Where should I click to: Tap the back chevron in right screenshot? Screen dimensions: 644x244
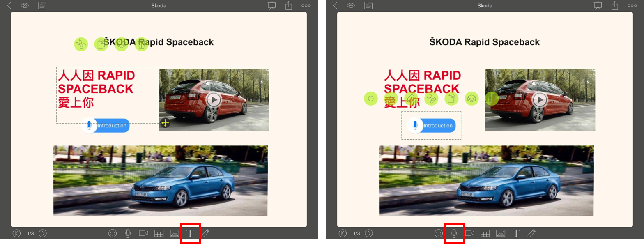[336, 5]
